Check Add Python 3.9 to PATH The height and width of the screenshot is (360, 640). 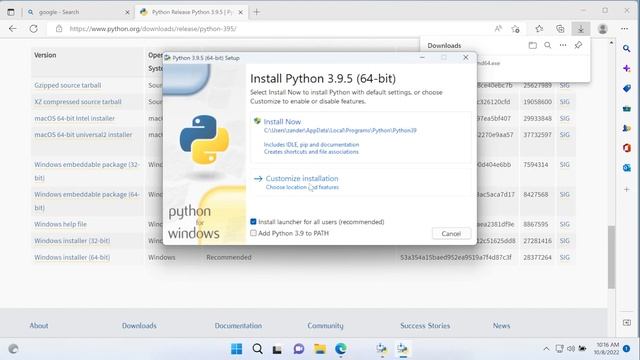[253, 233]
